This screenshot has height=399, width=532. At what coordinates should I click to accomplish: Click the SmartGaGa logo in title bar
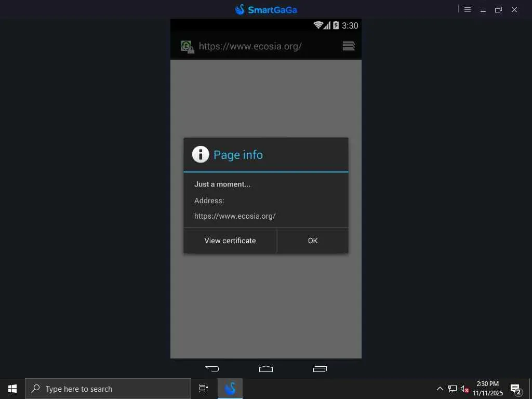point(266,9)
